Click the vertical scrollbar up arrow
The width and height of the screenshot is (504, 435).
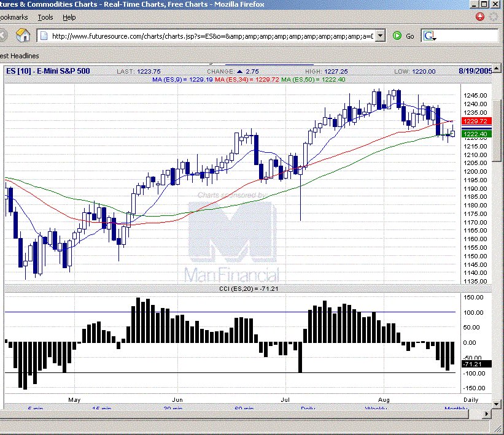click(x=497, y=68)
